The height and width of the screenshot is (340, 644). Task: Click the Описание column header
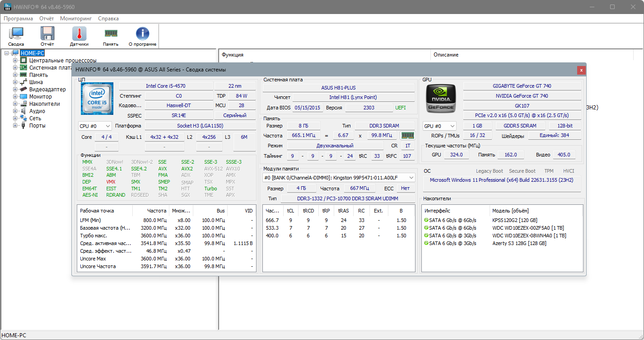coord(446,55)
